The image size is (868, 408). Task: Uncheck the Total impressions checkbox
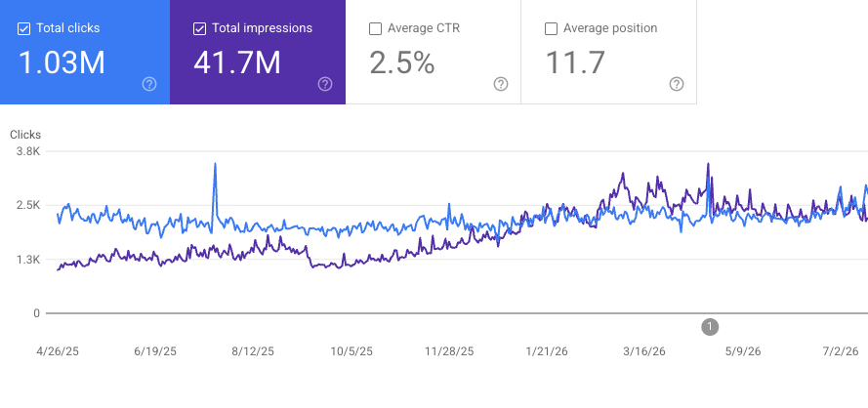pos(199,28)
